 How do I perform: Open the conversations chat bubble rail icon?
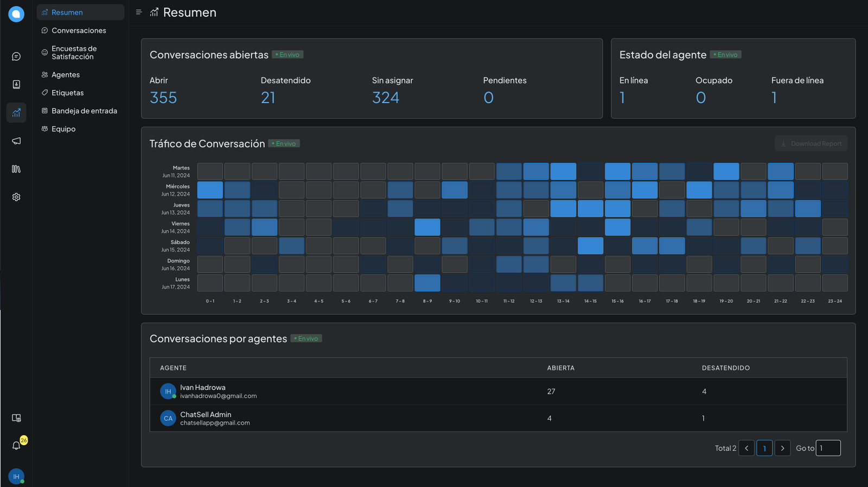click(x=16, y=56)
